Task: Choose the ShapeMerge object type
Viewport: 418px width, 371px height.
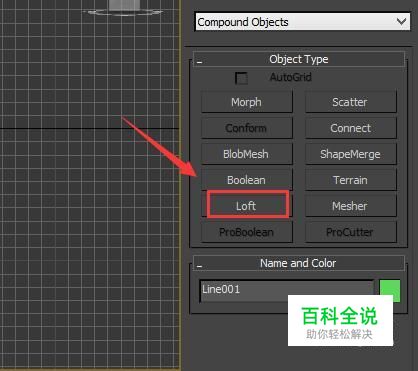Action: (x=351, y=154)
